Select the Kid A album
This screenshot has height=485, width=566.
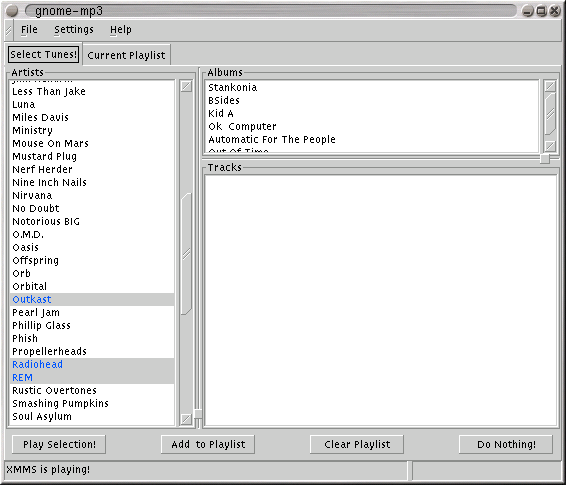[372, 114]
